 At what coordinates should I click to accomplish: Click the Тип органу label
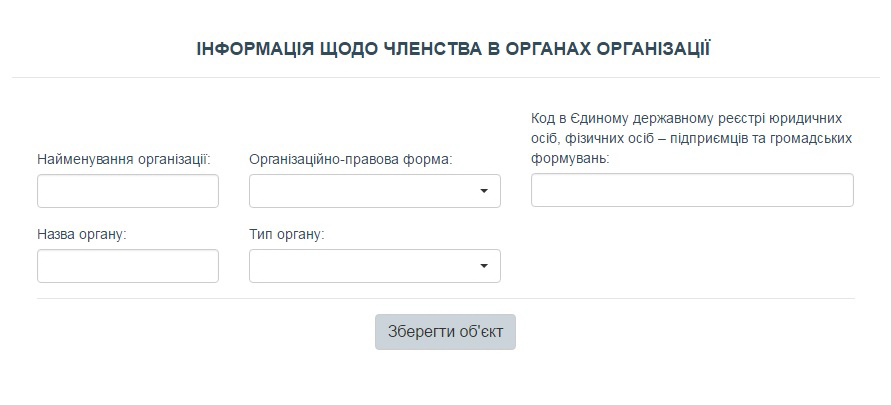point(287,235)
